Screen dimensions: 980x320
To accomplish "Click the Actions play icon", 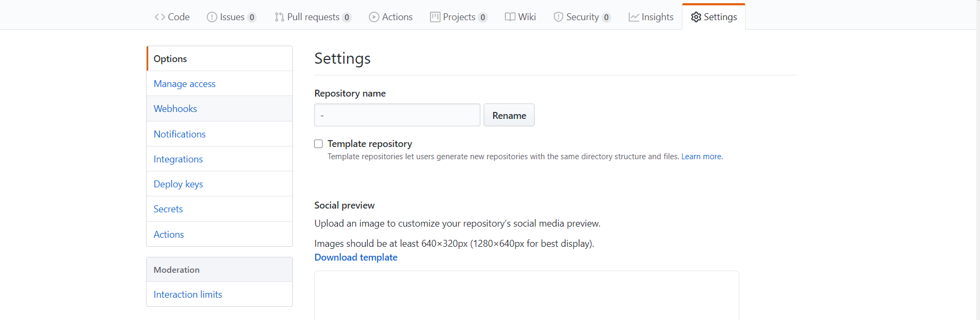I will point(374,17).
